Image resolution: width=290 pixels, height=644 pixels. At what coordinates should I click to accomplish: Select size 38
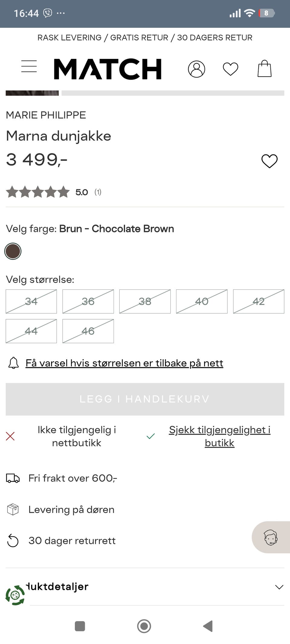coord(145,301)
